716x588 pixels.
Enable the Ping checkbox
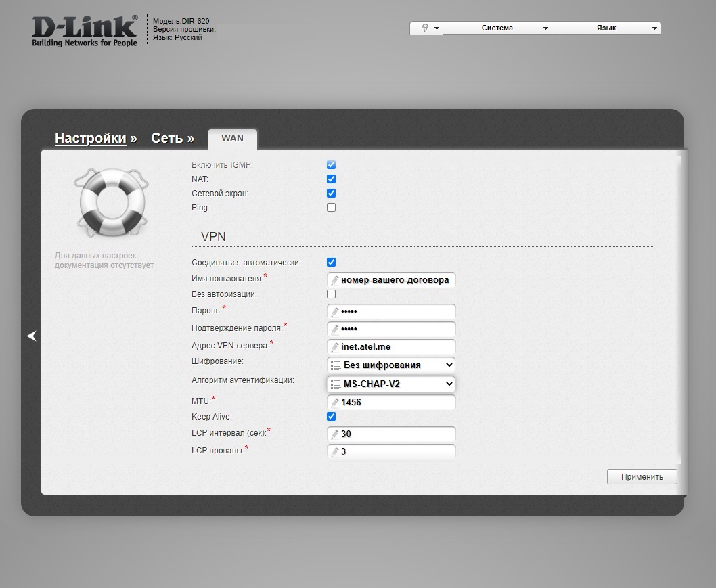click(331, 208)
